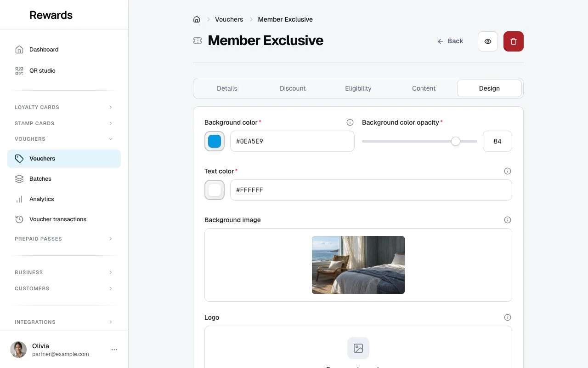The height and width of the screenshot is (368, 588).
Task: Show info tooltip for Background color
Action: pyautogui.click(x=350, y=122)
